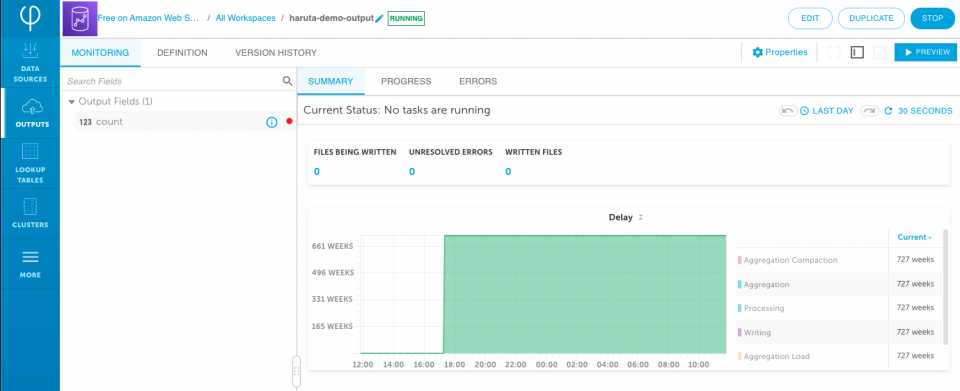
Task: Click the RUNNING status badge
Action: point(407,18)
